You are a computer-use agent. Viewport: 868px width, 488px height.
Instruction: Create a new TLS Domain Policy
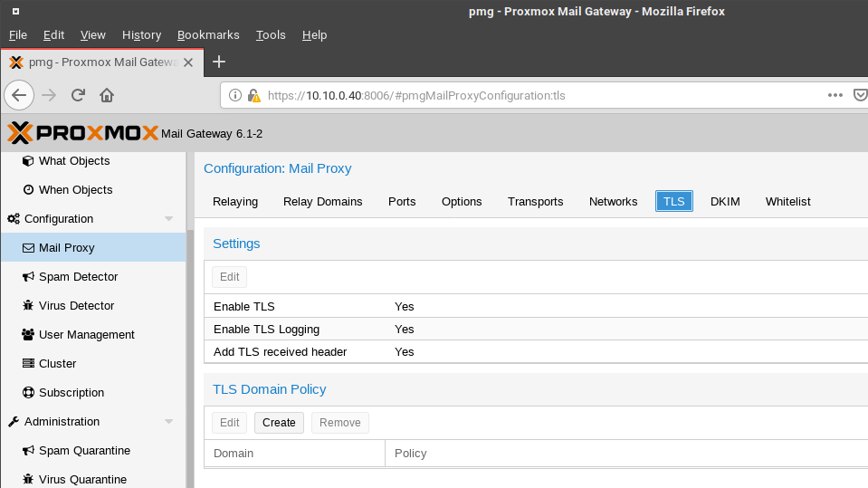coord(279,423)
